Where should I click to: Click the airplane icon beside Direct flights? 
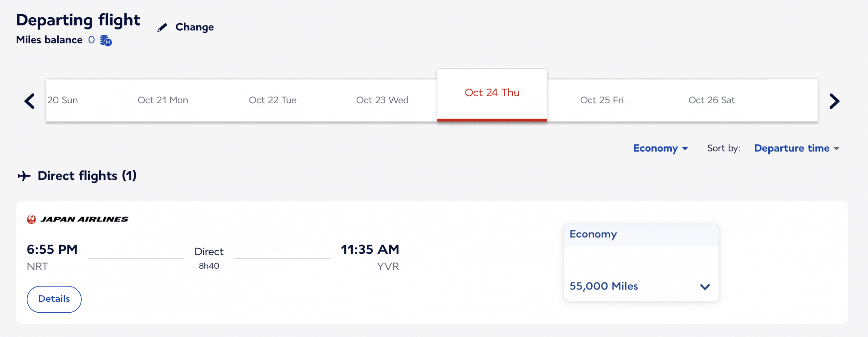tap(24, 176)
